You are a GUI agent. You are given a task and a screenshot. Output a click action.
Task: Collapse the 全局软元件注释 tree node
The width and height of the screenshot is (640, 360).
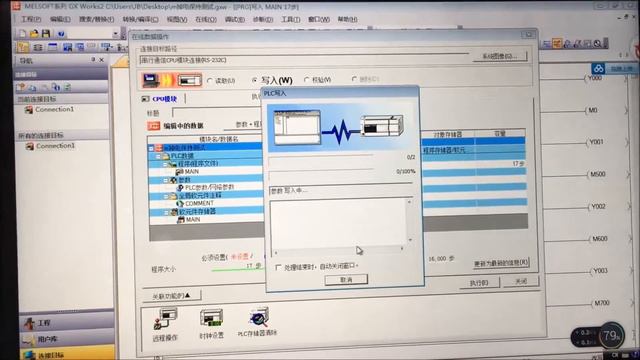point(166,196)
